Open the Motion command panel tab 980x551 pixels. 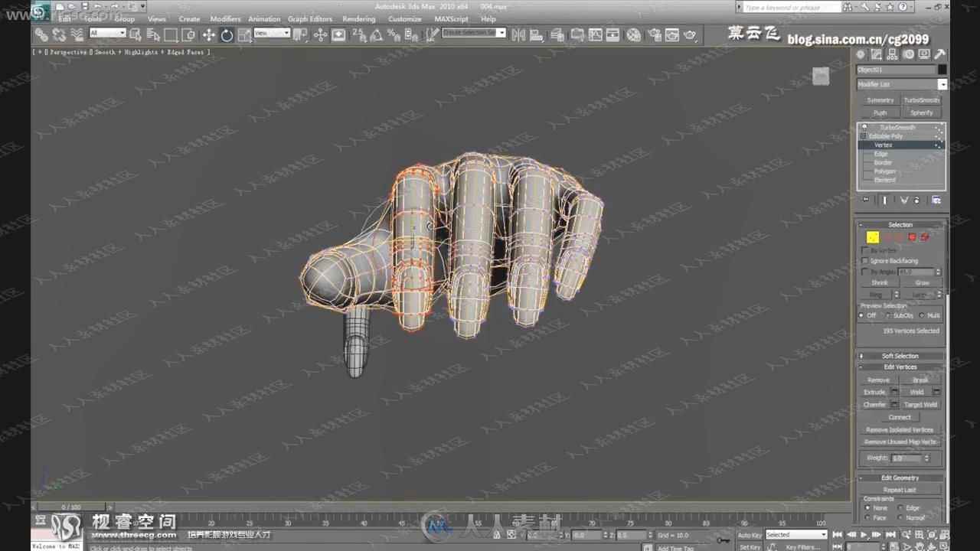pos(909,54)
